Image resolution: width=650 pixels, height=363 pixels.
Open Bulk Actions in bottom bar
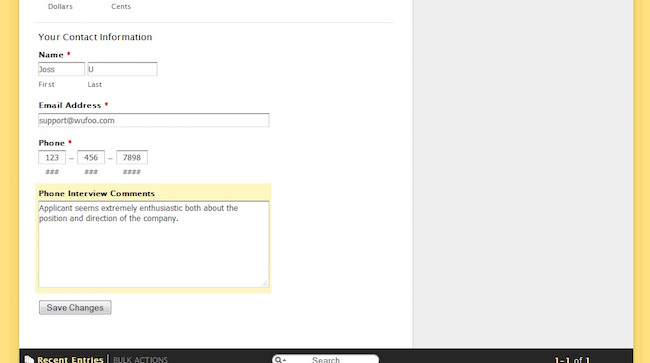coord(140,360)
